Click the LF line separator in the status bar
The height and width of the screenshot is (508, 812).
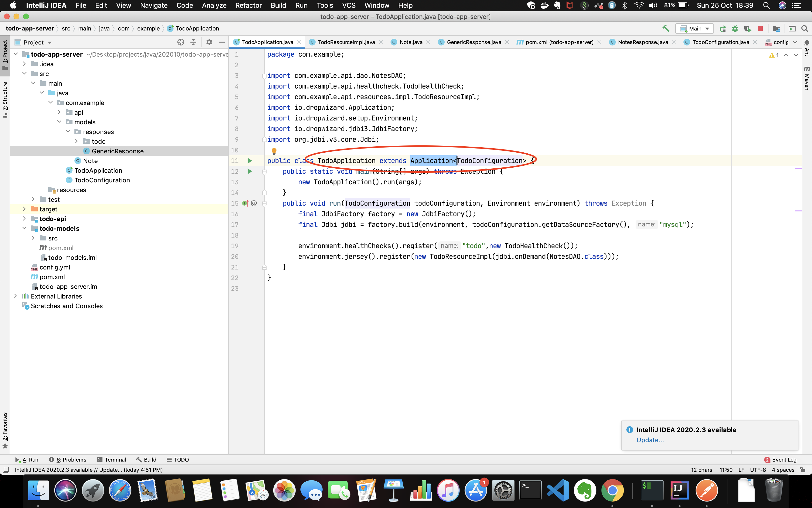pyautogui.click(x=741, y=470)
